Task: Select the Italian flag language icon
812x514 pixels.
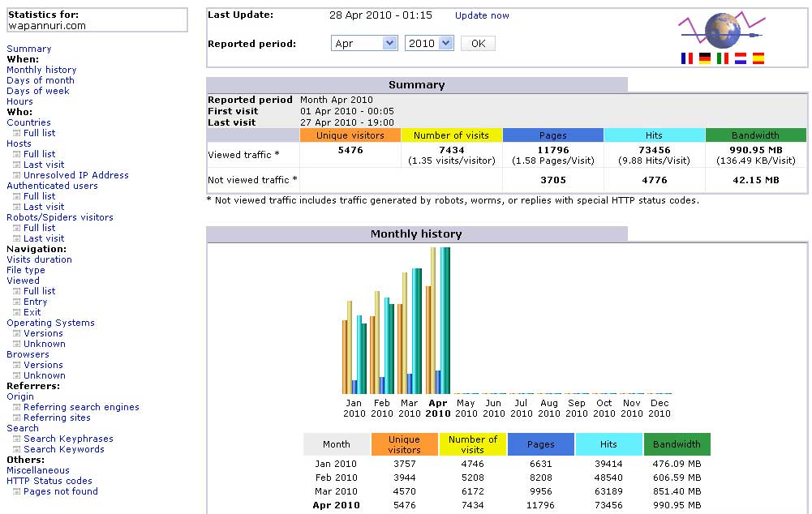Action: tap(723, 58)
